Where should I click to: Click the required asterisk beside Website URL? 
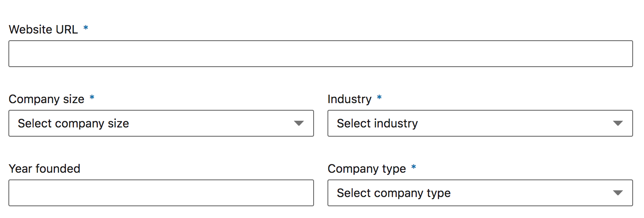click(x=86, y=28)
